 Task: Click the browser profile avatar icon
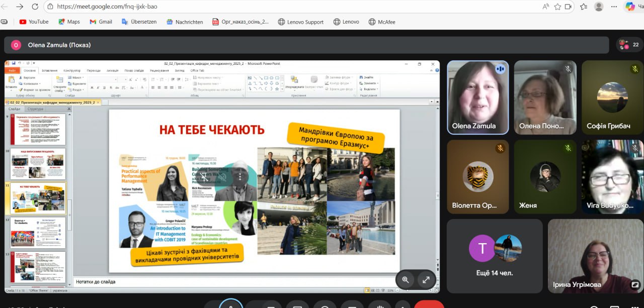[x=599, y=7]
